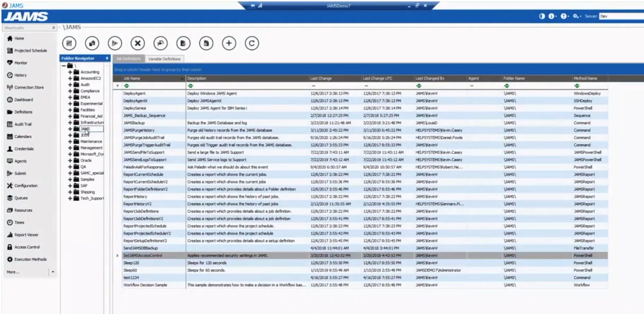
Task: Open the dropdown arrow next to More...
Action: pyautogui.click(x=53, y=272)
